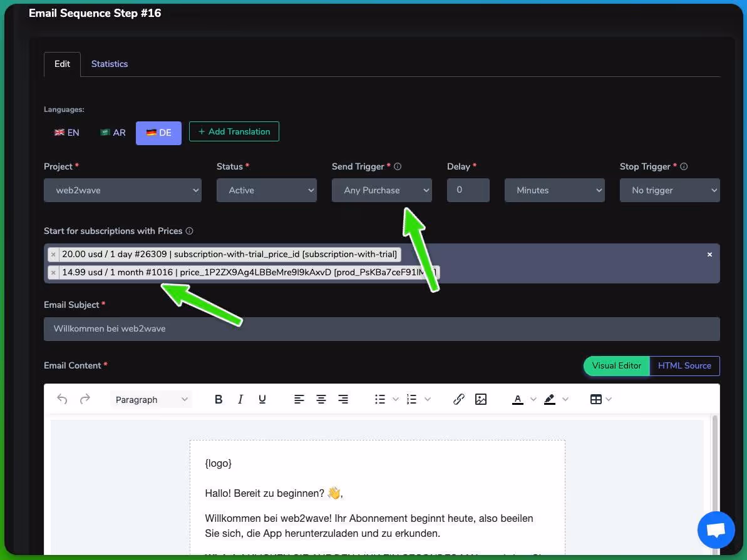Insert numbered list
Viewport: 747px width, 560px height.
coord(411,399)
